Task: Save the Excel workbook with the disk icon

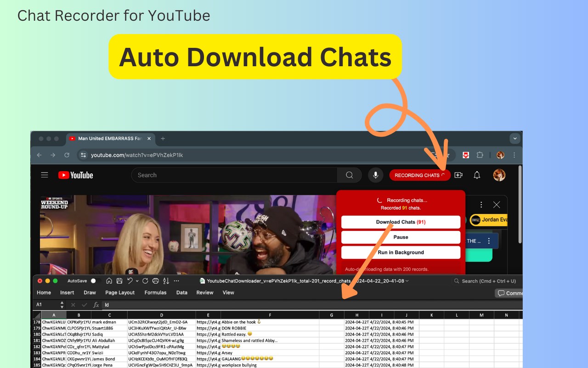Action: (119, 281)
